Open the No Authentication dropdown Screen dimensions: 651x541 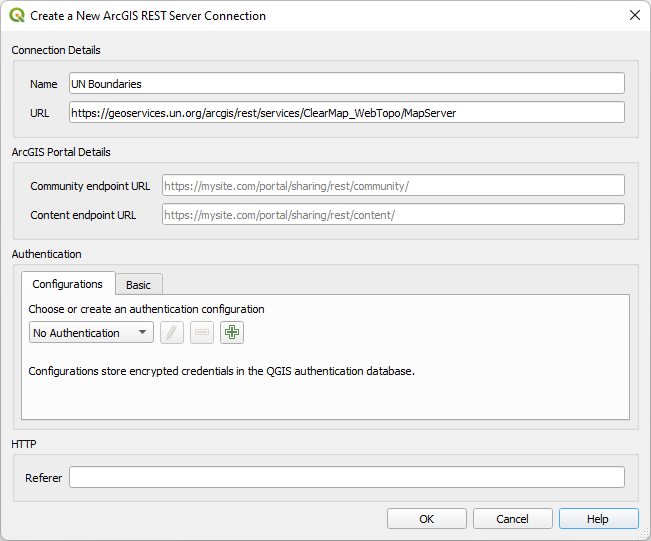pos(91,333)
